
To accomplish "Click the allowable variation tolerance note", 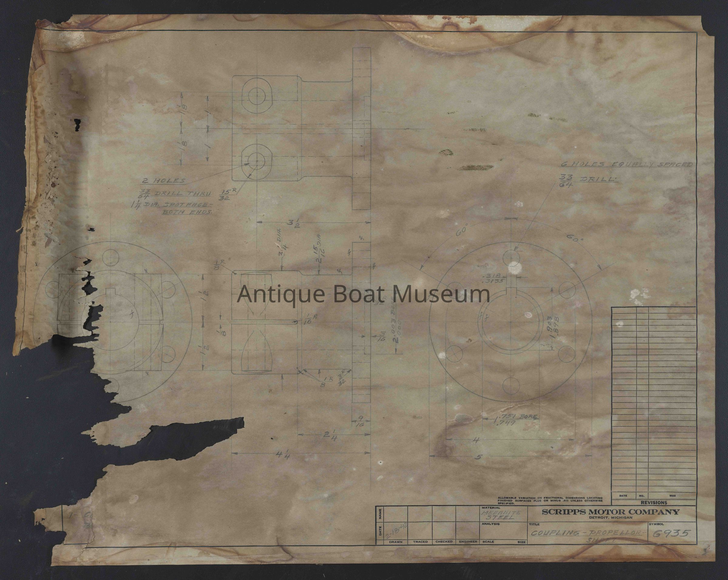I will (550, 500).
